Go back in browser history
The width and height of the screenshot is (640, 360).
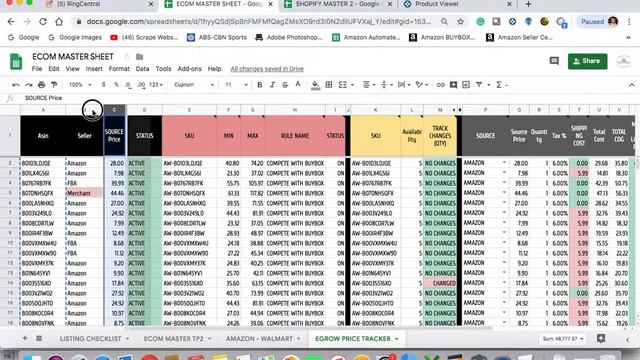11,22
